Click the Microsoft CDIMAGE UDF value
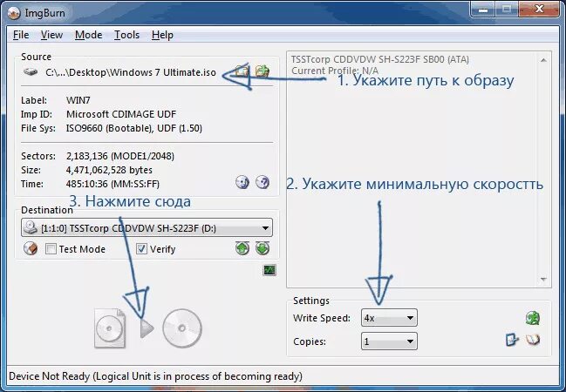 tap(121, 114)
